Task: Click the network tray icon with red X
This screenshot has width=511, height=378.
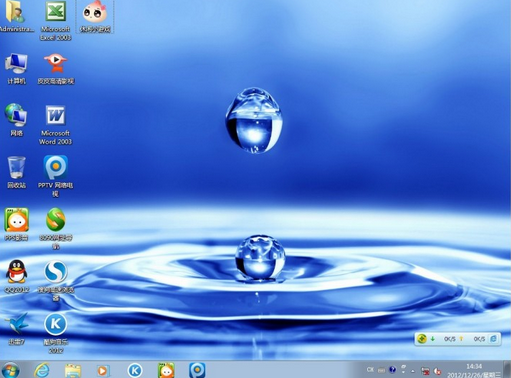Action: click(x=425, y=371)
